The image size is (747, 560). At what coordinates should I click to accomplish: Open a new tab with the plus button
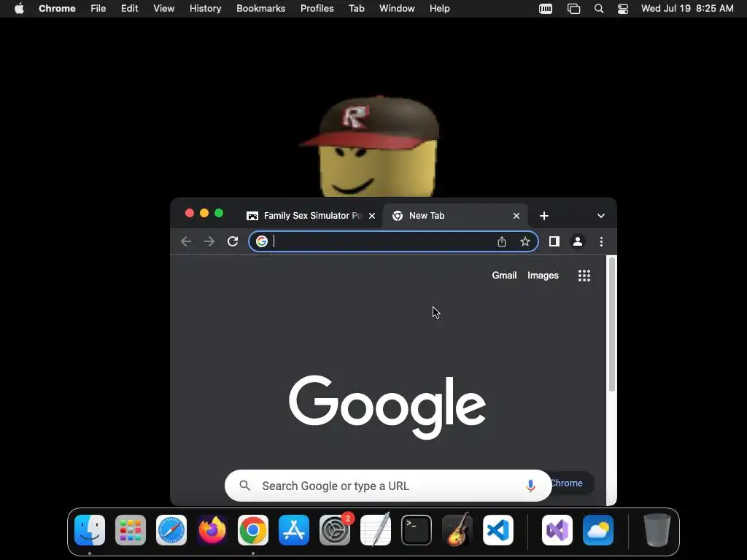(544, 216)
